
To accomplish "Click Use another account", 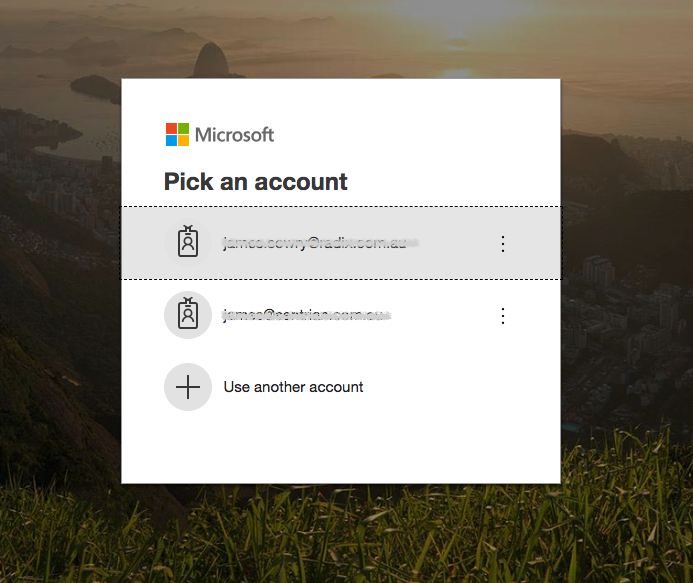I will 293,387.
